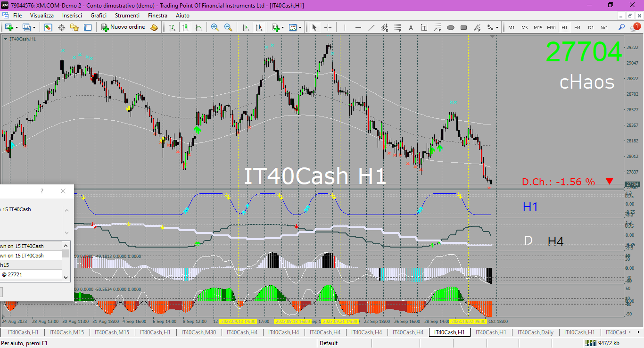This screenshot has height=348, width=644.
Task: Click the Profiles toolbar icon
Action: click(27, 27)
